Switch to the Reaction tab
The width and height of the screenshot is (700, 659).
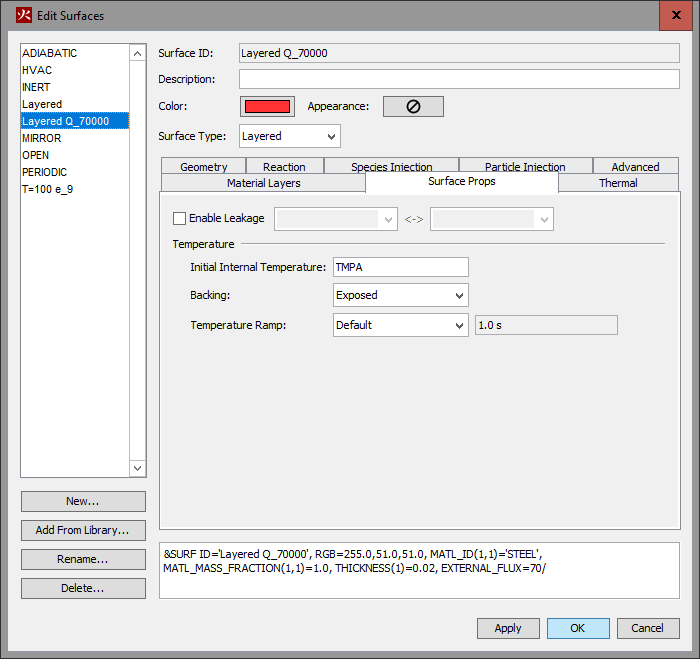[x=284, y=167]
